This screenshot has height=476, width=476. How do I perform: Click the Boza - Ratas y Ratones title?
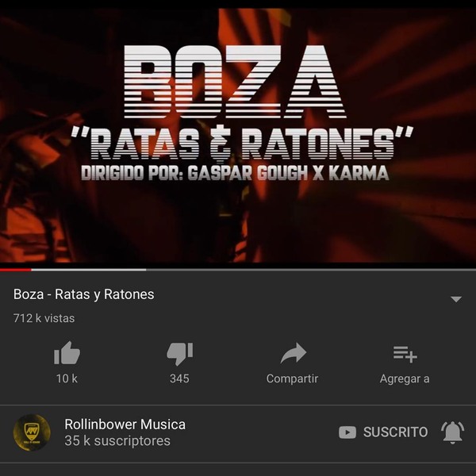pyautogui.click(x=84, y=294)
